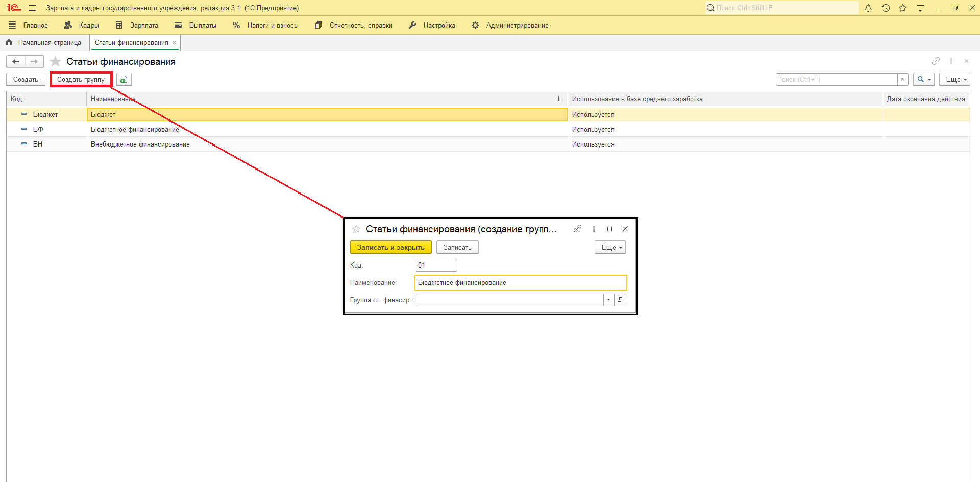Open the Кадры section
This screenshot has width=980, height=482.
[82, 25]
